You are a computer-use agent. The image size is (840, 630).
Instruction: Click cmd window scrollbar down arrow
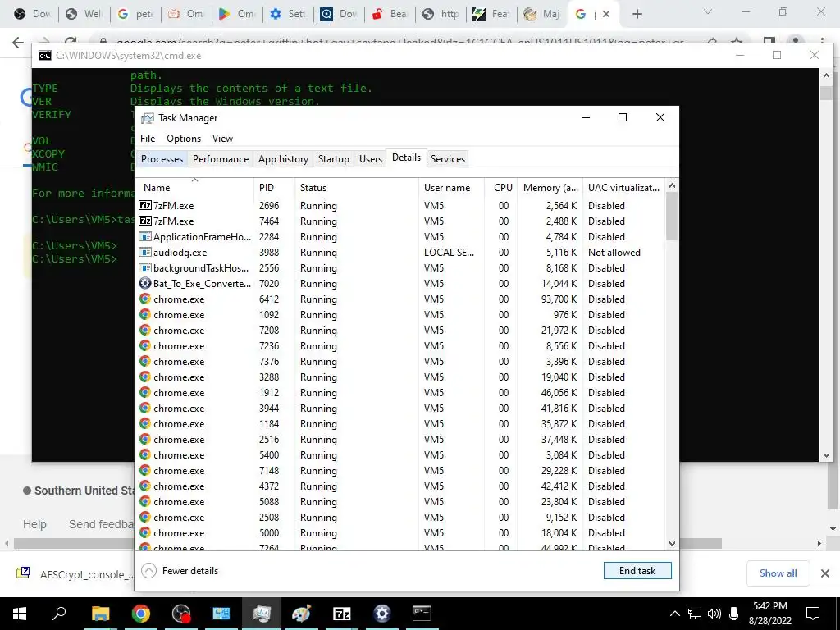826,454
